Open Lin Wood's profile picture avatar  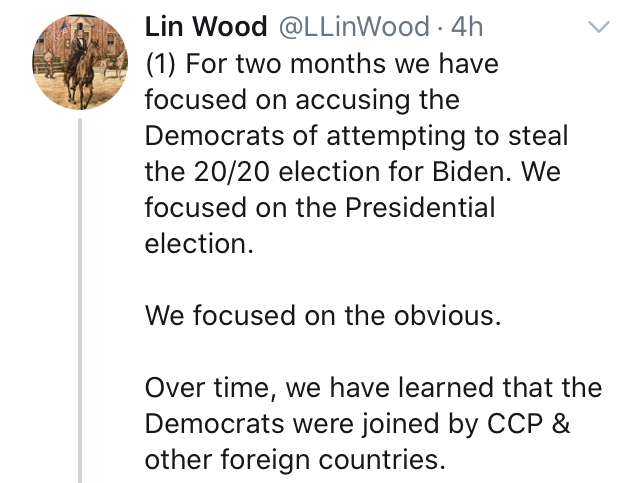click(x=80, y=62)
